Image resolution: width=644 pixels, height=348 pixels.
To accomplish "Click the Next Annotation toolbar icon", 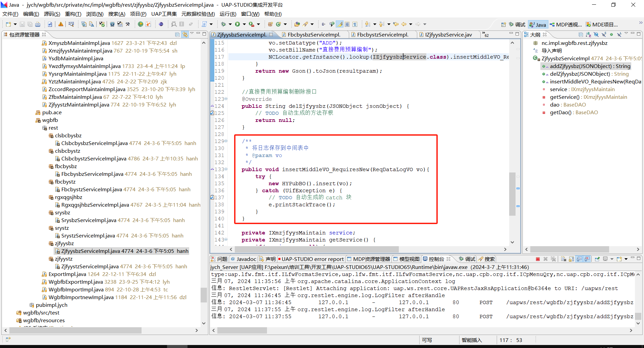I will click(x=367, y=24).
